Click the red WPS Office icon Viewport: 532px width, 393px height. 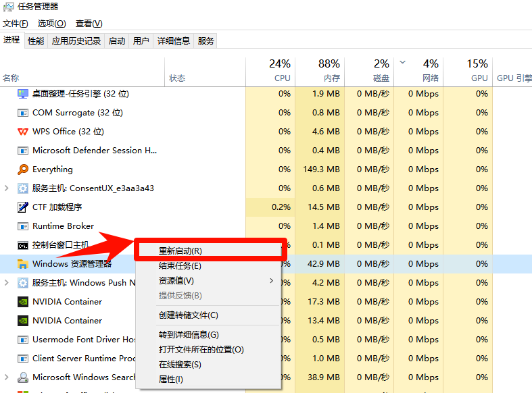[23, 132]
